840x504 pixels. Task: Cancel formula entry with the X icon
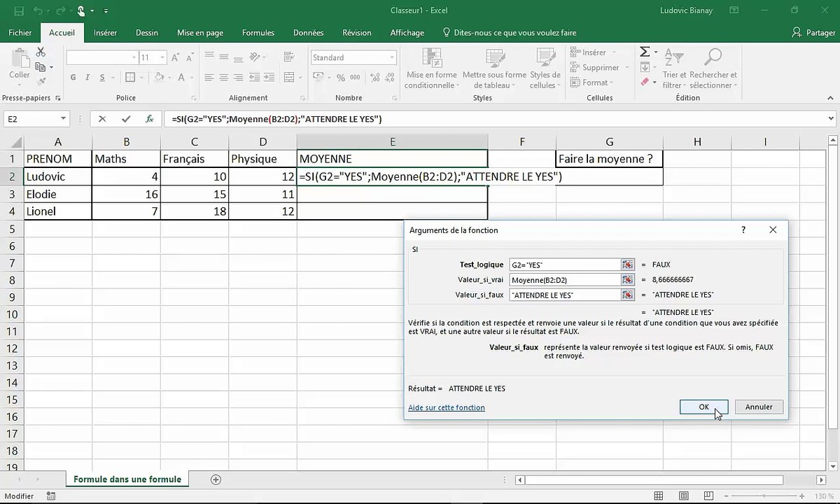click(x=102, y=119)
